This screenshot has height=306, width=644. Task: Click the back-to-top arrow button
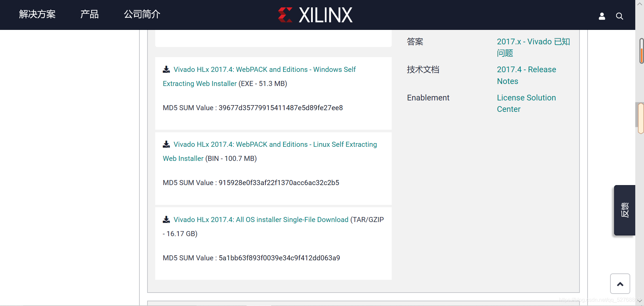(620, 284)
